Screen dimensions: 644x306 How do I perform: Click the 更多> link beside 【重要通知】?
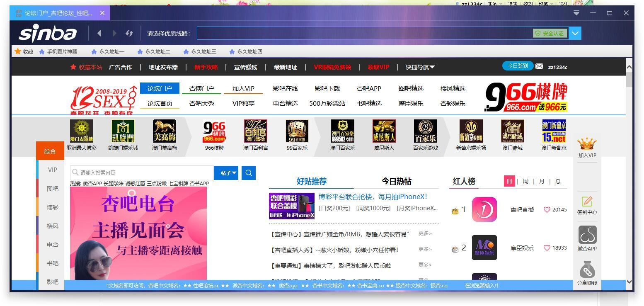pyautogui.click(x=425, y=265)
